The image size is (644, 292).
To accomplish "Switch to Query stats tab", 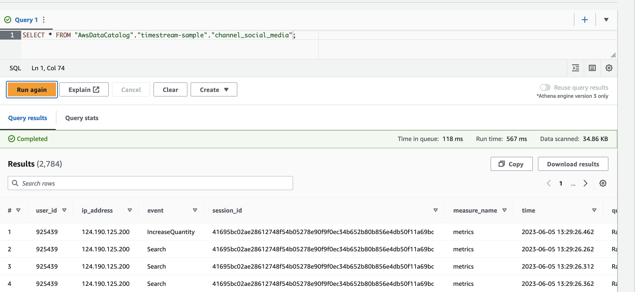I will click(x=82, y=118).
